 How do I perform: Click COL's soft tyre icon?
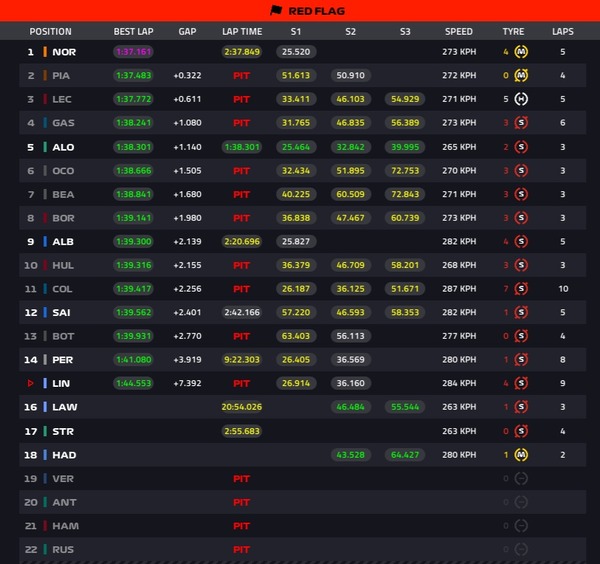pos(521,289)
